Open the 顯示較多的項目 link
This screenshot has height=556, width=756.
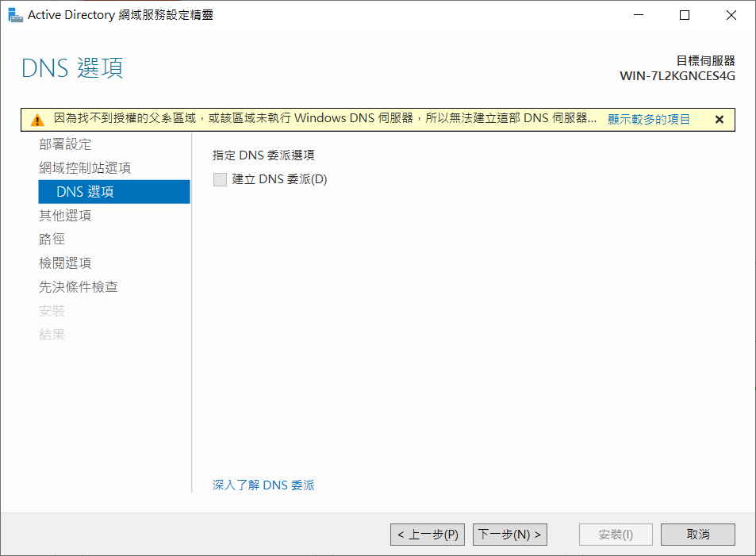pyautogui.click(x=649, y=120)
